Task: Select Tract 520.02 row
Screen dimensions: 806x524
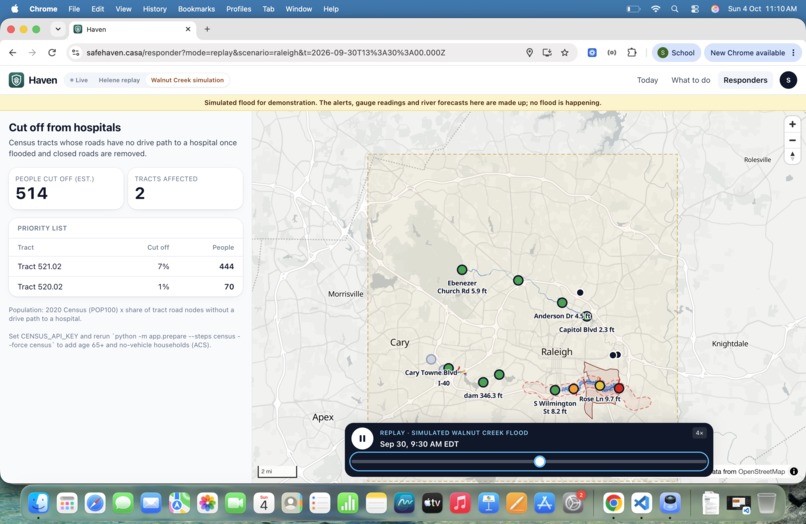Action: tap(125, 287)
